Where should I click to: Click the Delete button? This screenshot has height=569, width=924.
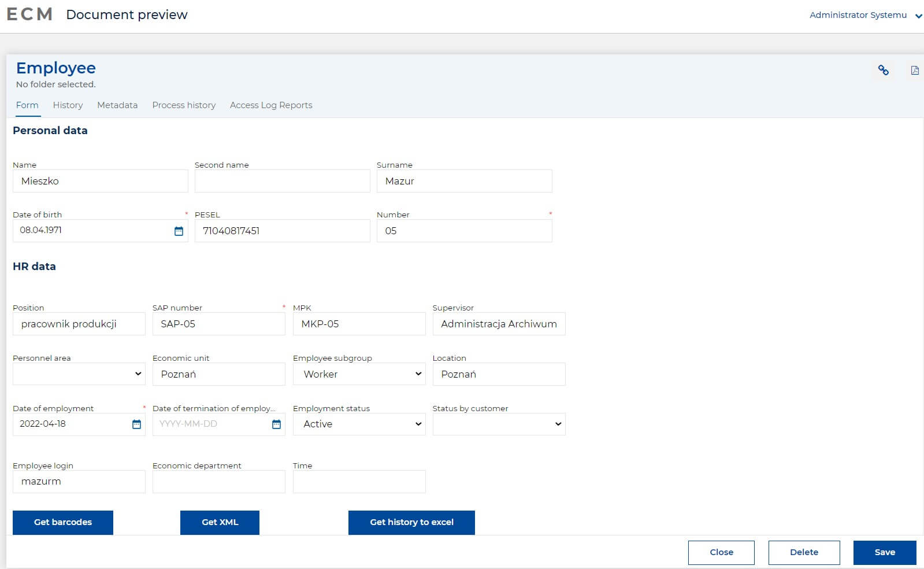(804, 552)
